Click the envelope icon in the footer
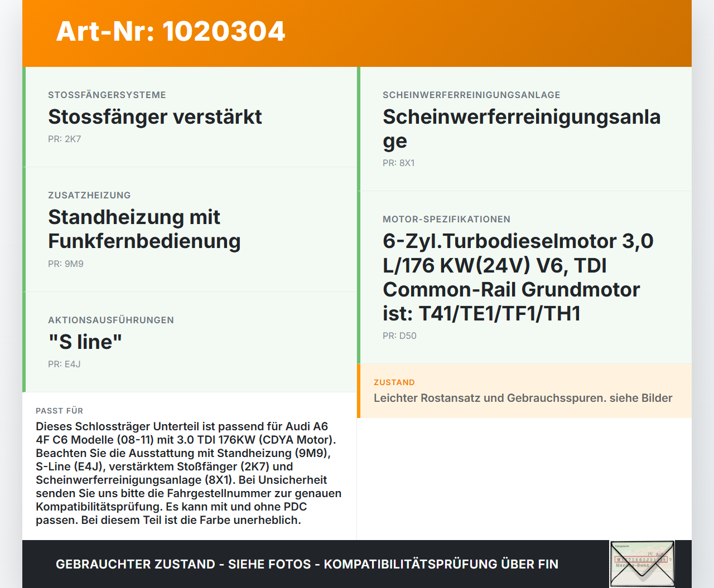Viewport: 714px width, 588px height. [x=642, y=564]
